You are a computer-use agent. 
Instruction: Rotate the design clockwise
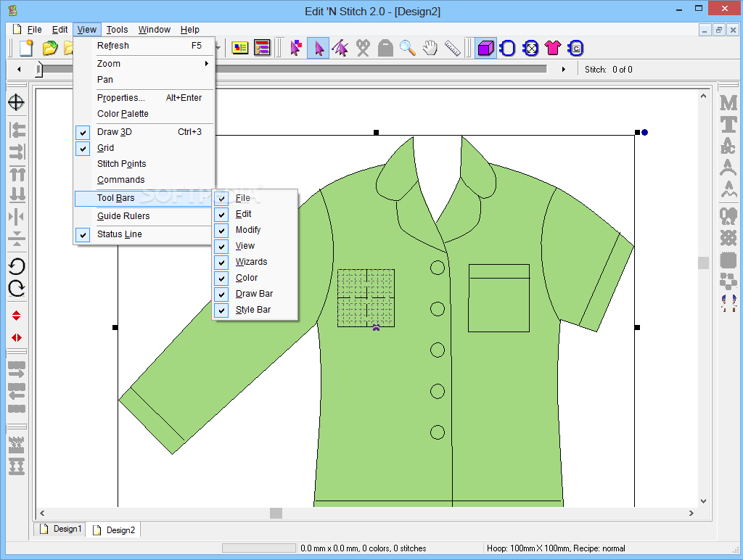tap(17, 288)
